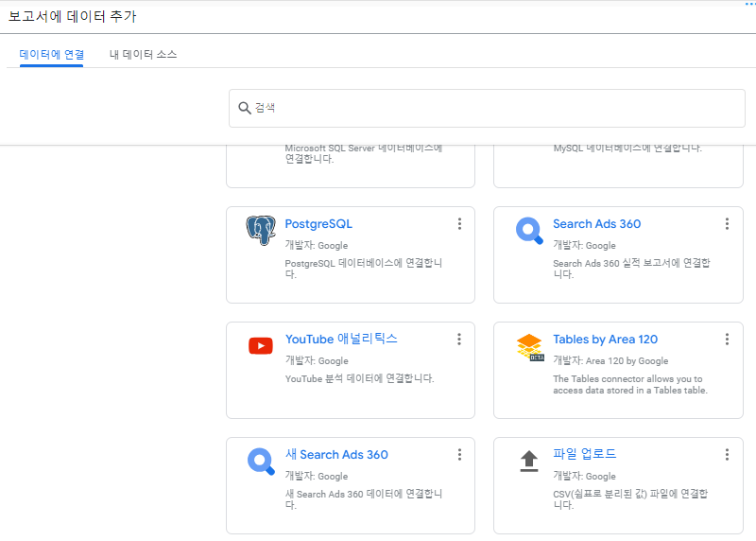This screenshot has height=541, width=756.
Task: Click '개발자: Google' under YouTube 애널리틱스
Action: click(317, 360)
